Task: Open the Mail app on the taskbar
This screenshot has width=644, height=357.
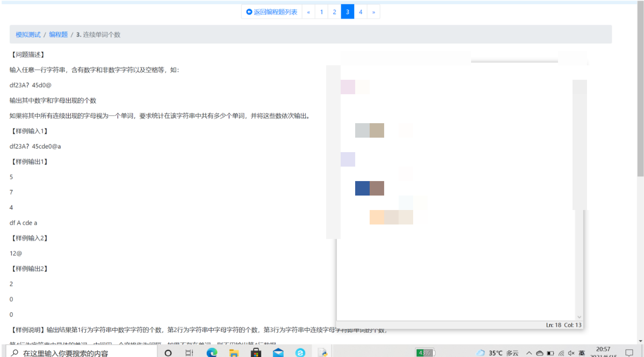Action: 278,353
